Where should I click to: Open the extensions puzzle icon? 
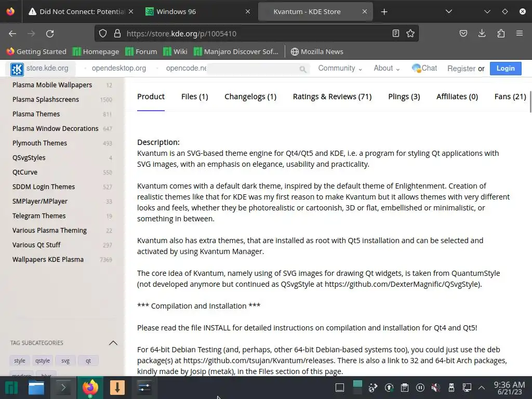tap(501, 33)
